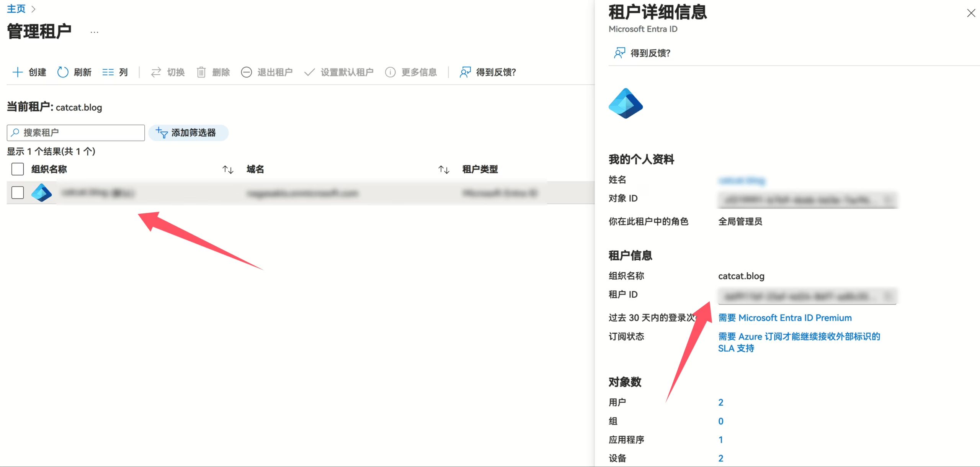Click the 对象 ID value field
The height and width of the screenshot is (467, 980).
coord(807,200)
